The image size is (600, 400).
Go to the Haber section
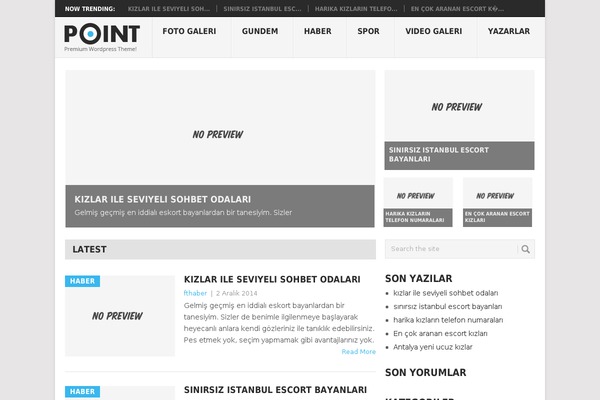pos(318,31)
